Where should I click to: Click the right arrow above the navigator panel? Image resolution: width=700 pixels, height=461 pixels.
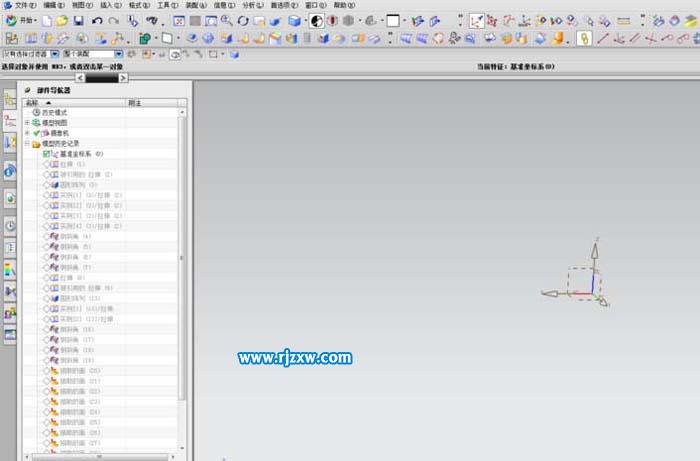(123, 78)
